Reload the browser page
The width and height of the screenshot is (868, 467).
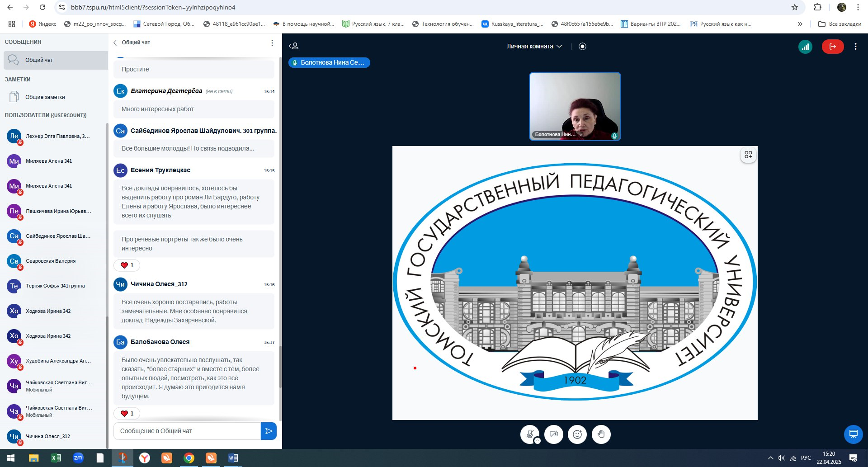click(42, 7)
